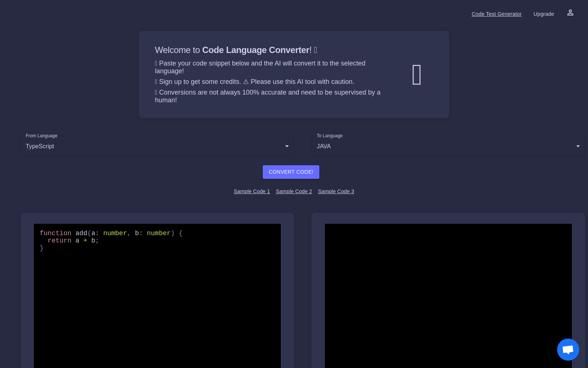
Task: Click the CONVERT CODE! button
Action: [x=291, y=172]
